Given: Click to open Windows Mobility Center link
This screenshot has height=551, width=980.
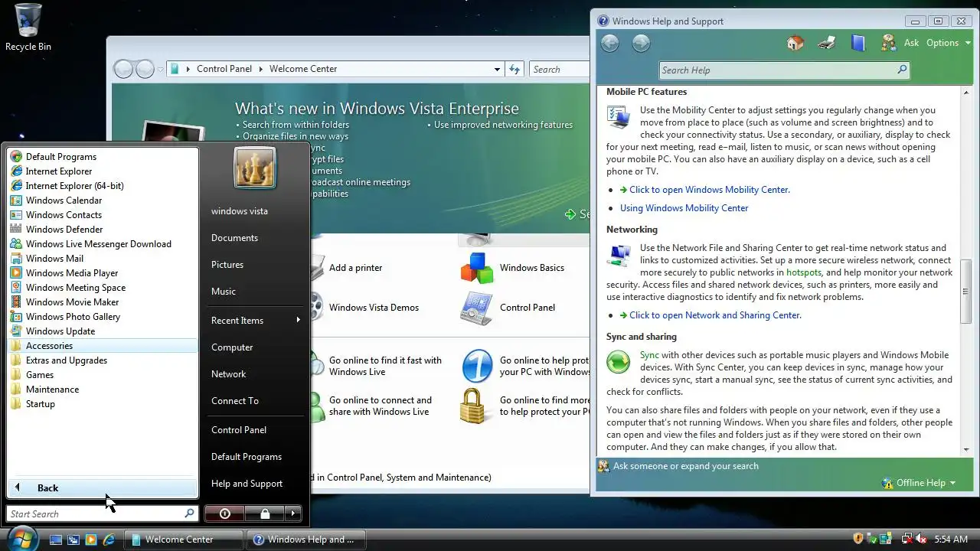Looking at the screenshot, I should [710, 190].
